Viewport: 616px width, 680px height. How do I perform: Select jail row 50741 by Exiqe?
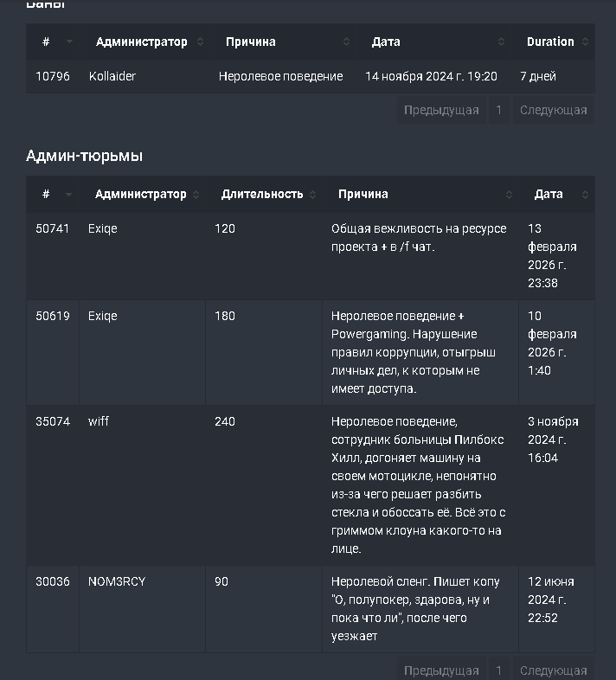click(x=311, y=256)
